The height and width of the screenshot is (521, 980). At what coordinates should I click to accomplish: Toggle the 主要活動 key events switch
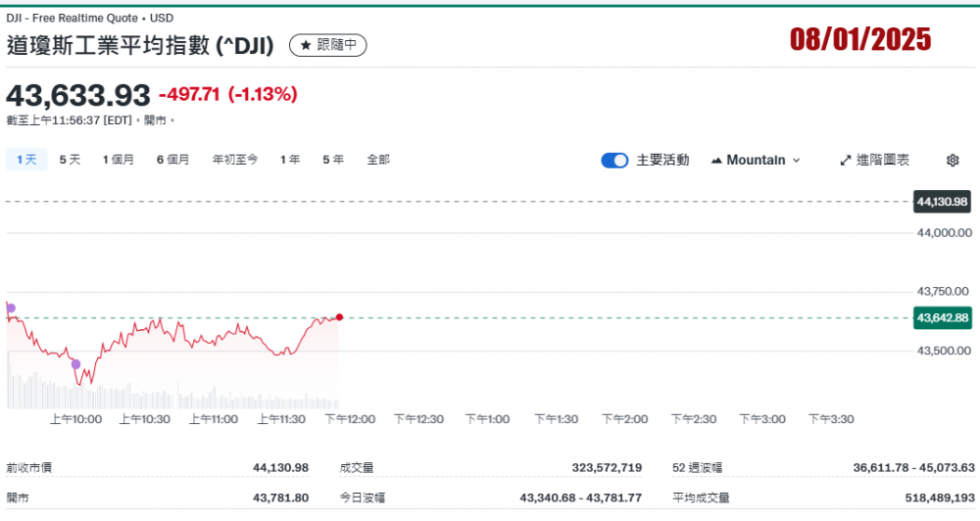[614, 161]
